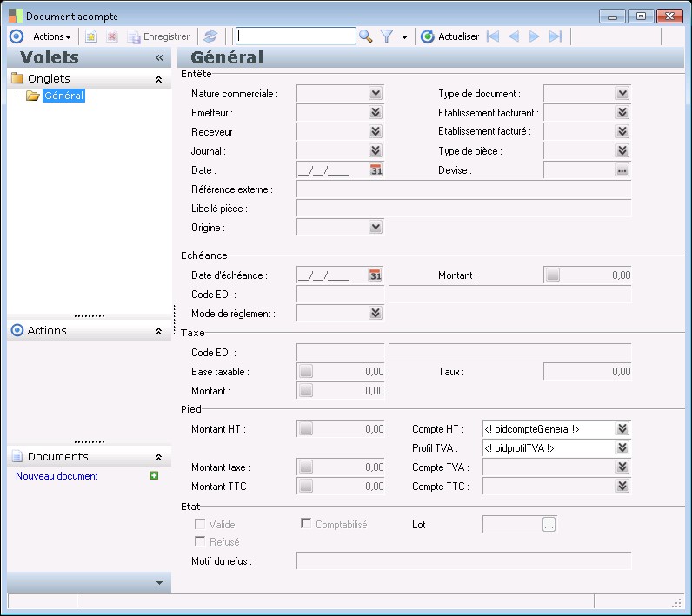Click the Devise ellipsis browse button
This screenshot has width=692, height=616.
click(622, 170)
